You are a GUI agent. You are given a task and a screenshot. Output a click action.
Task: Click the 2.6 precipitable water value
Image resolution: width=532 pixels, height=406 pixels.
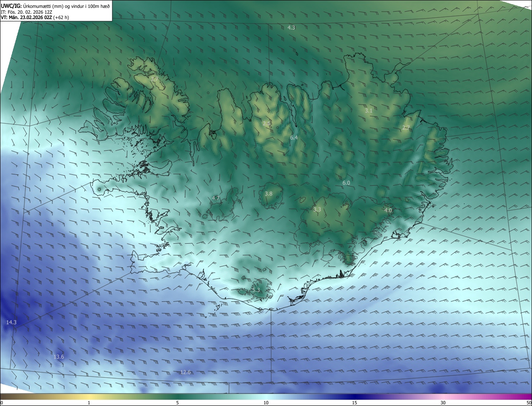pyautogui.click(x=266, y=123)
